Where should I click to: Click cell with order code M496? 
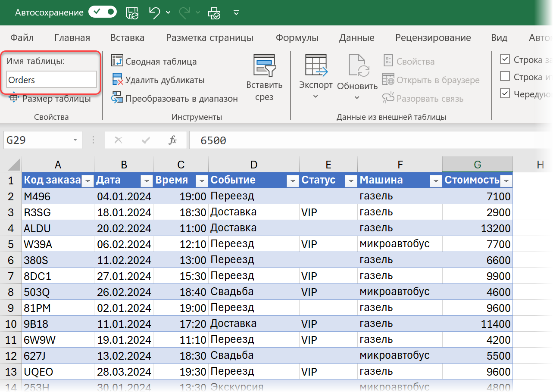click(x=58, y=196)
